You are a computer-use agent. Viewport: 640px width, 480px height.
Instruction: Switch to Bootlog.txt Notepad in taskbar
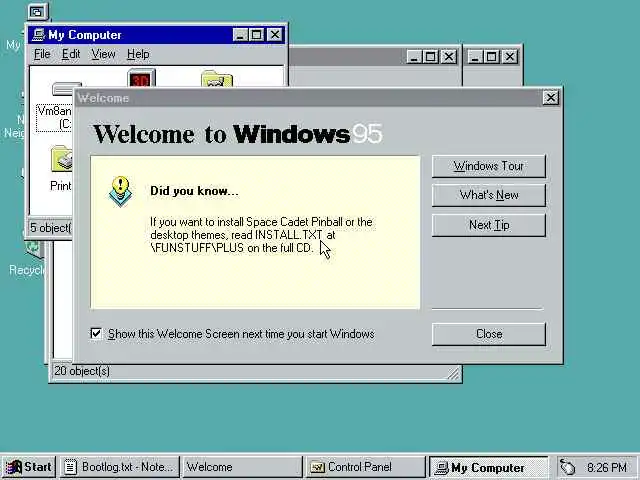click(120, 467)
